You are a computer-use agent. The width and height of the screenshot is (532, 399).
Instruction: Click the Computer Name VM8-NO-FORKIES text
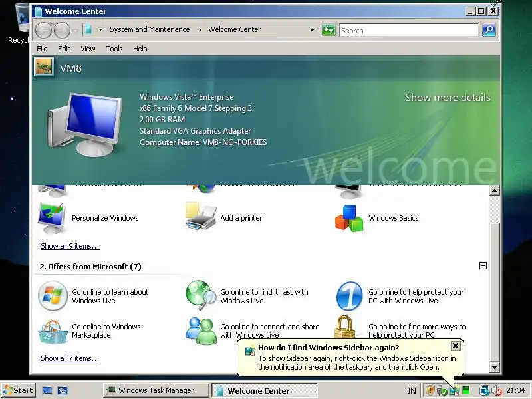(203, 142)
